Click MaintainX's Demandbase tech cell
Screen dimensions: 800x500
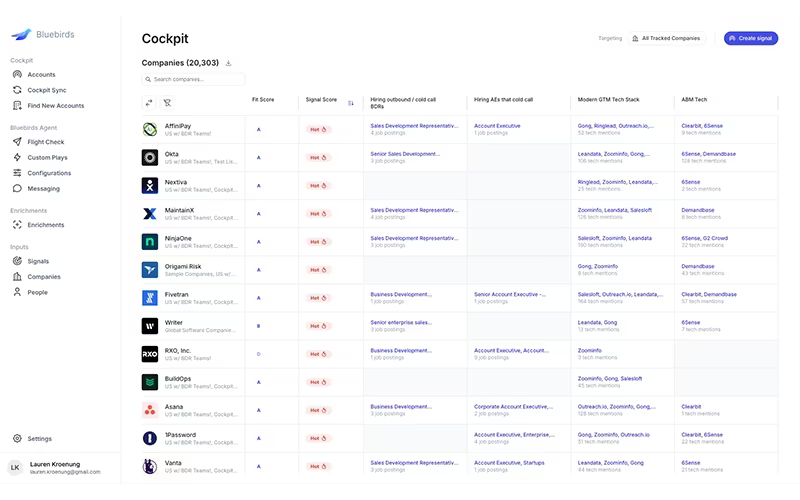coord(697,210)
